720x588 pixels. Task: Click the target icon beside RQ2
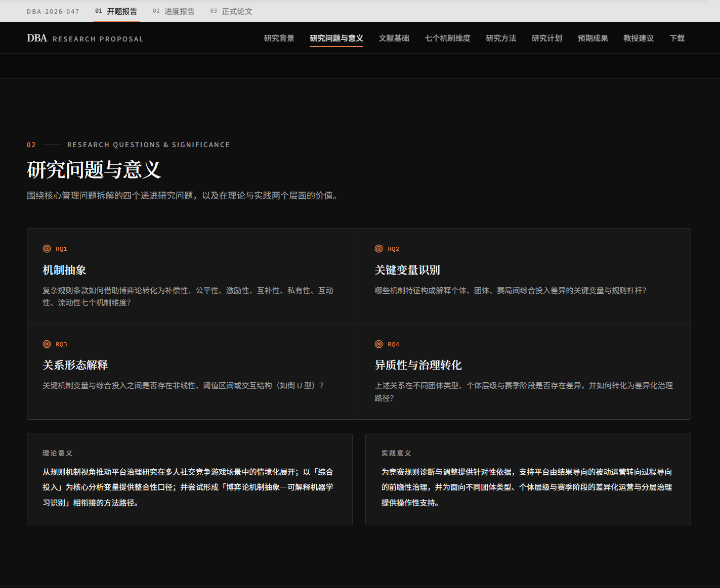pos(378,249)
